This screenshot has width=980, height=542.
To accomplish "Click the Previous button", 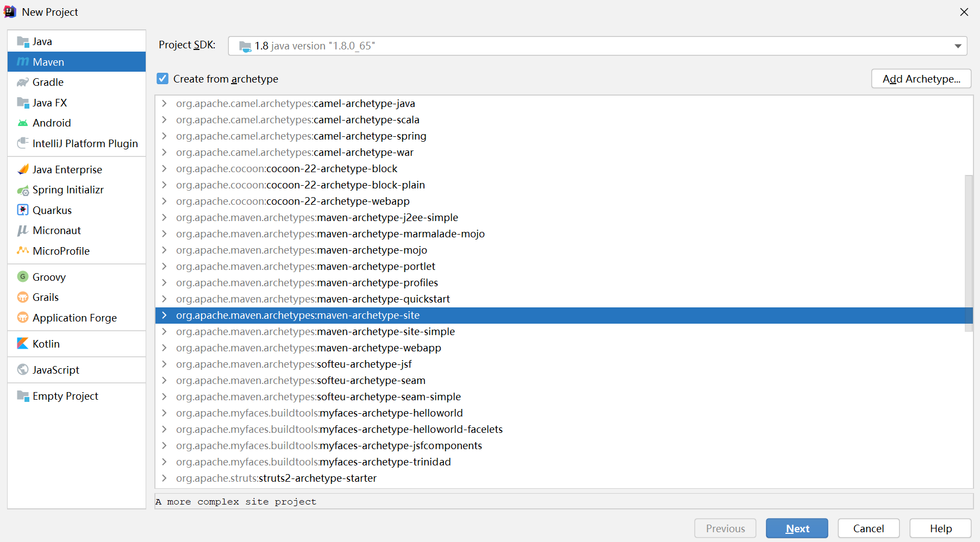I will [x=725, y=528].
